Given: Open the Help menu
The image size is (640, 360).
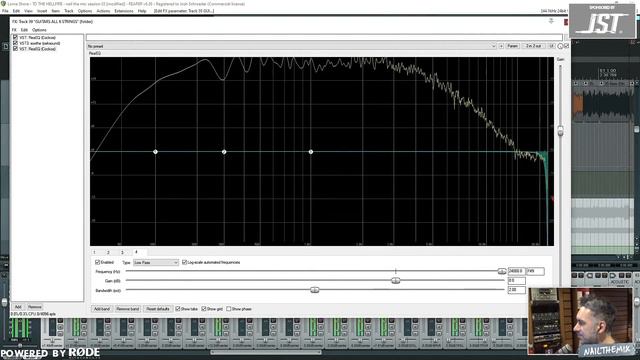Looking at the screenshot, I should 142,11.
